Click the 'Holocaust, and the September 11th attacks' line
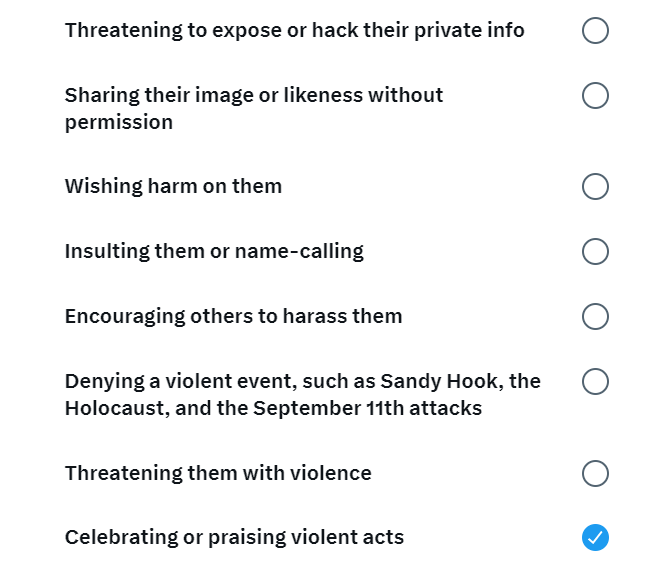 273,408
